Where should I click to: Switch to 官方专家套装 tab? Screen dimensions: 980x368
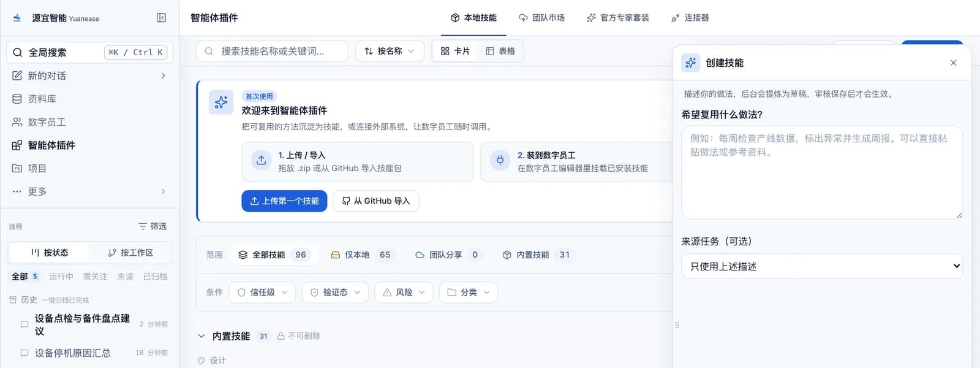tap(617, 18)
